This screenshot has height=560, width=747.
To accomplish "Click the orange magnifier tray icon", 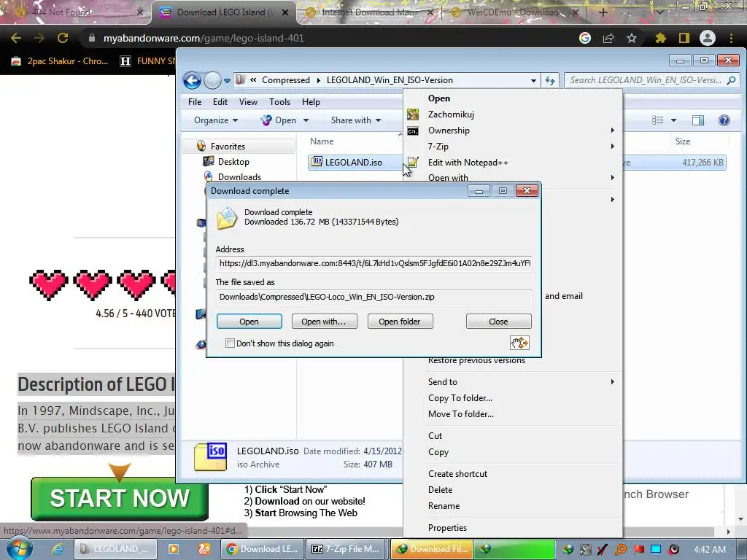I will click(621, 549).
